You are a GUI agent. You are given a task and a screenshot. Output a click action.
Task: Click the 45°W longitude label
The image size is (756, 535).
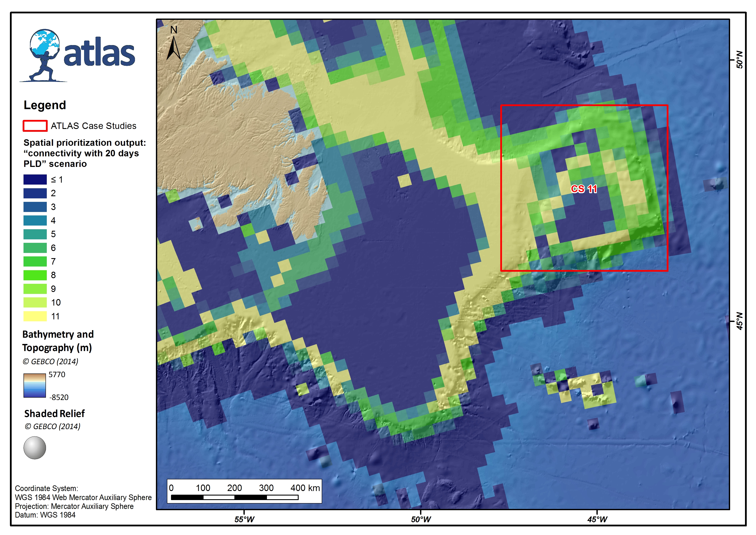(x=597, y=519)
